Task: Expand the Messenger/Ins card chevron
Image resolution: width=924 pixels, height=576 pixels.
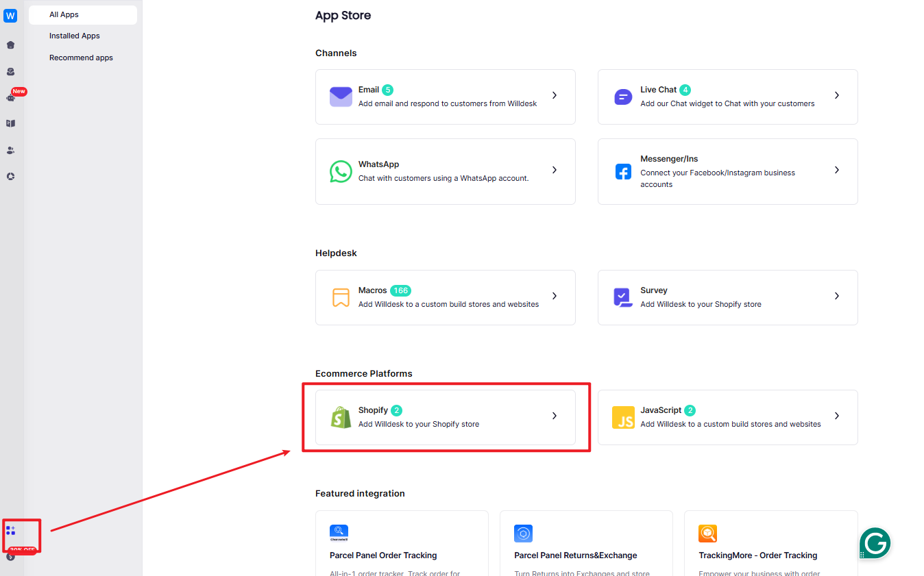Action: click(x=837, y=170)
